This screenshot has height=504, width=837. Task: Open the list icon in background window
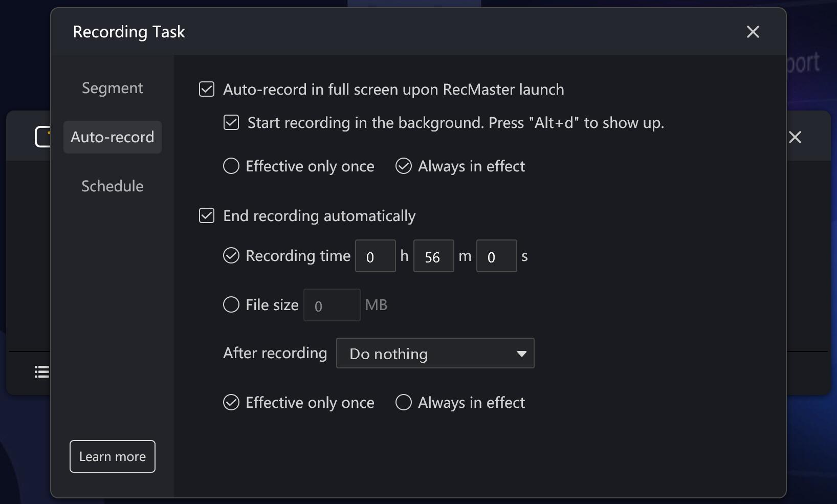point(42,372)
